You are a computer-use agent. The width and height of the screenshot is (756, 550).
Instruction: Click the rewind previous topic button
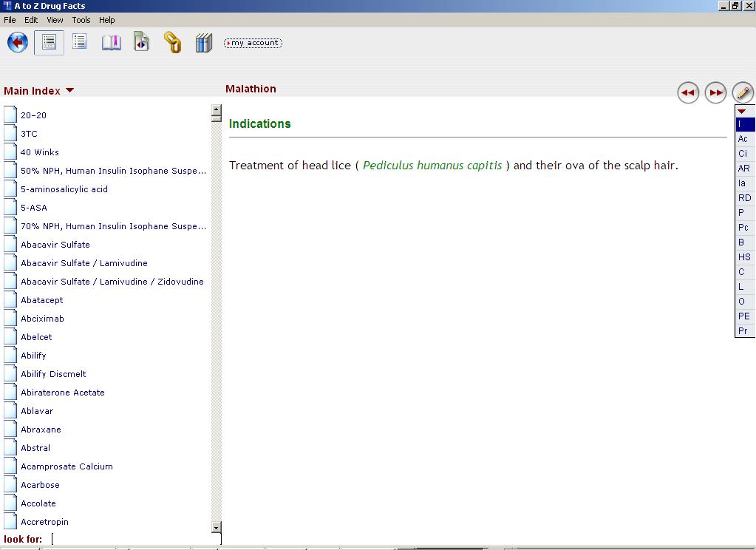coord(688,92)
